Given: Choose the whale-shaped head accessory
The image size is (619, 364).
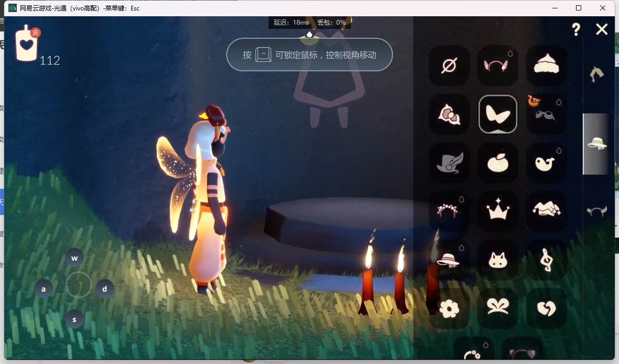Looking at the screenshot, I should coord(547,163).
